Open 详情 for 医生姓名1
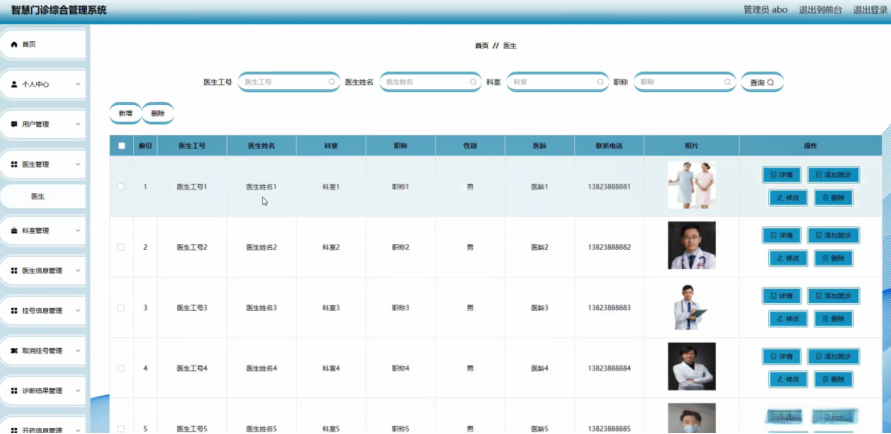Viewport: 891px width, 434px height. coord(781,174)
